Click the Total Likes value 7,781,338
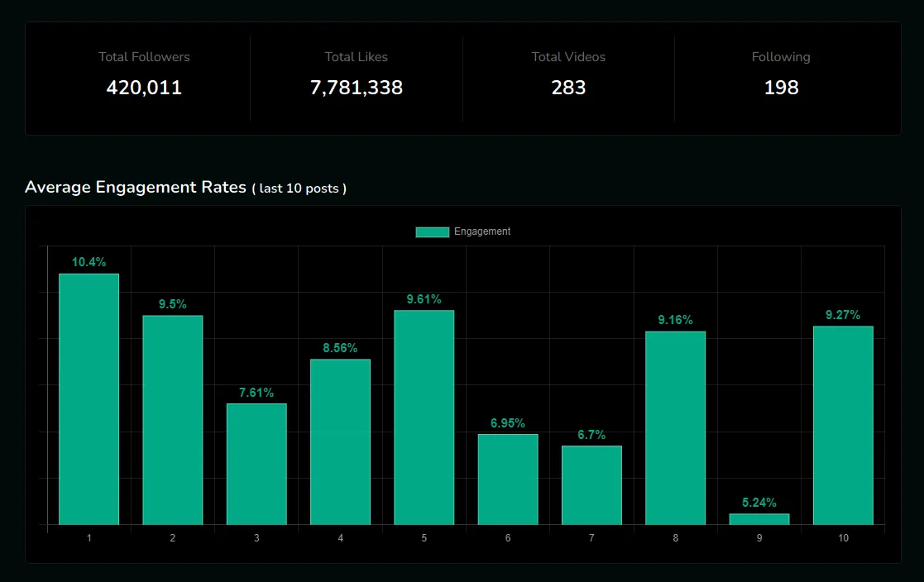Screen dimensions: 924x582 click(x=357, y=88)
